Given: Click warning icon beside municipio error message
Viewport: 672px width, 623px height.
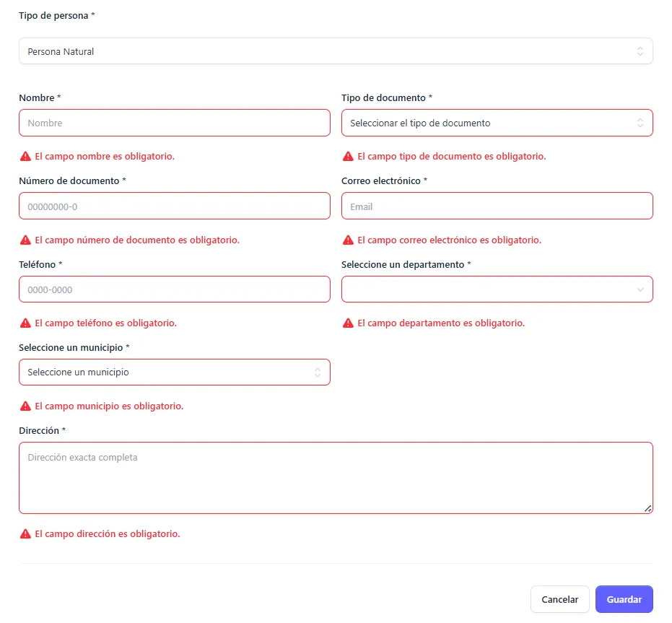Looking at the screenshot, I should point(25,406).
